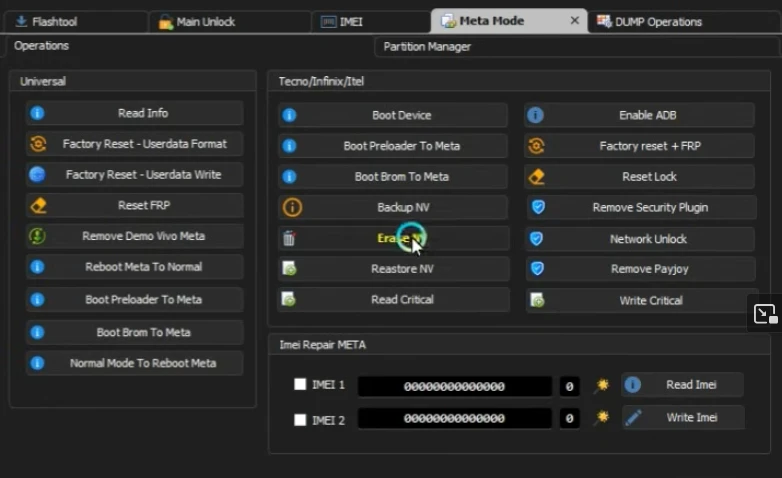Click eraser icon beside Reset Lock
The height and width of the screenshot is (478, 782).
coord(537,177)
